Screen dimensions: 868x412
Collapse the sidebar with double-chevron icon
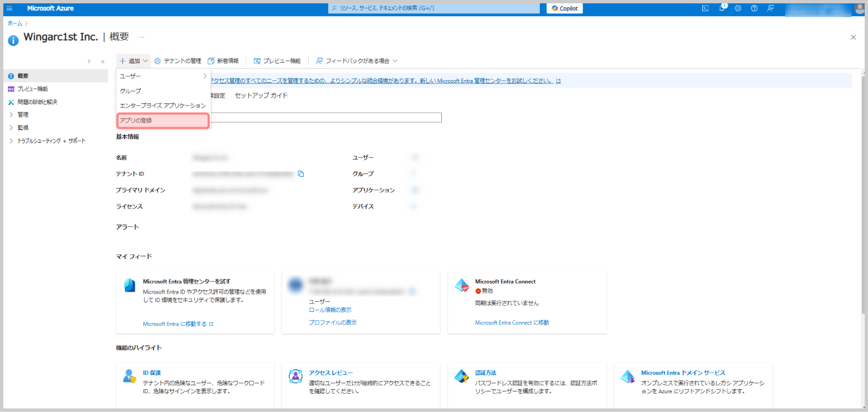[x=102, y=62]
